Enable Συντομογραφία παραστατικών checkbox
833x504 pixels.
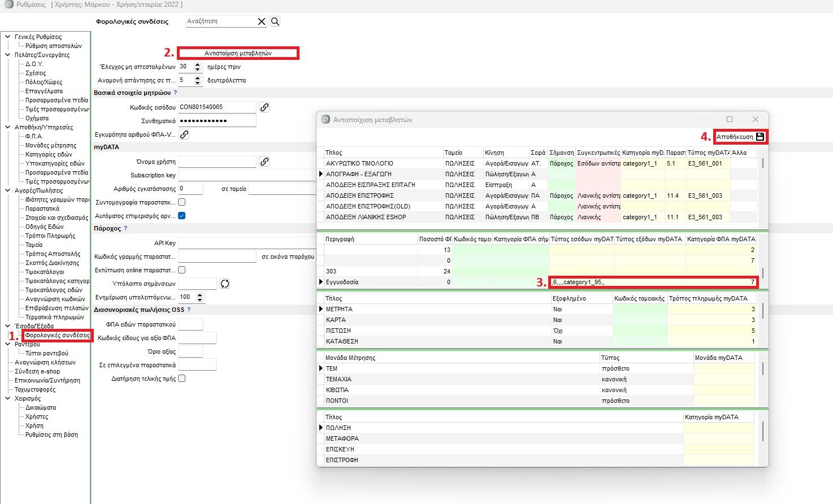click(x=182, y=202)
